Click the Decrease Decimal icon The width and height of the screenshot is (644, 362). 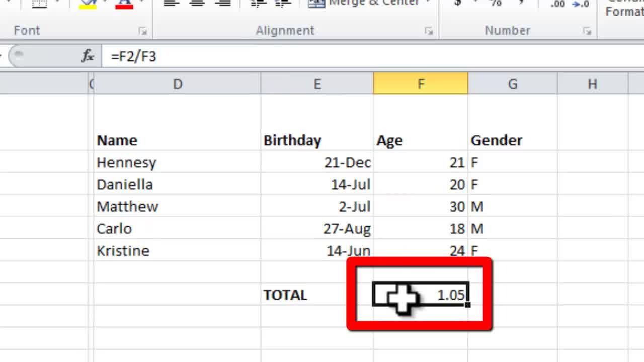581,4
